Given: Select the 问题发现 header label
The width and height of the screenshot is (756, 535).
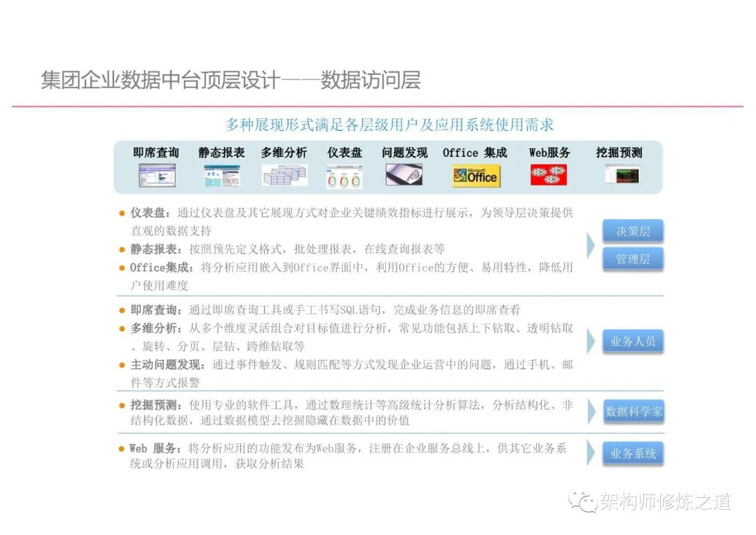Looking at the screenshot, I should tap(405, 153).
